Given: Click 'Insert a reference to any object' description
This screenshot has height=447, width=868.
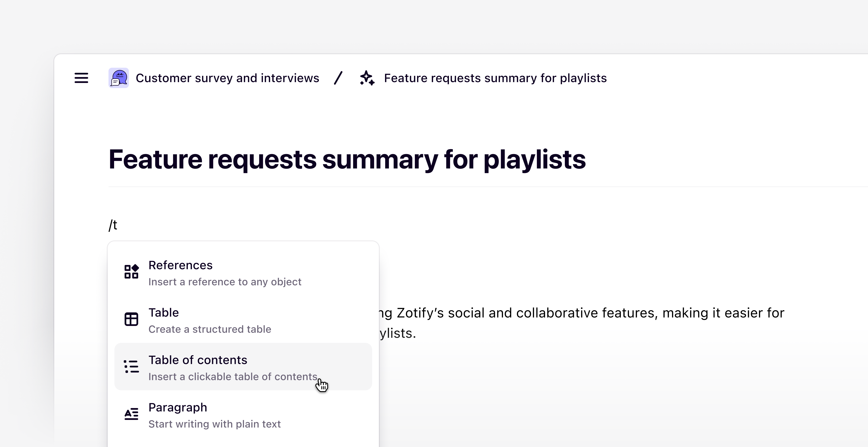Looking at the screenshot, I should point(225,282).
